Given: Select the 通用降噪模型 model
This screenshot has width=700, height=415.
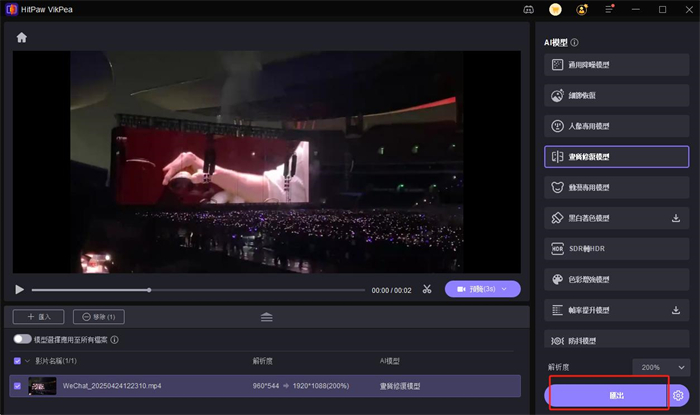Looking at the screenshot, I should [616, 65].
